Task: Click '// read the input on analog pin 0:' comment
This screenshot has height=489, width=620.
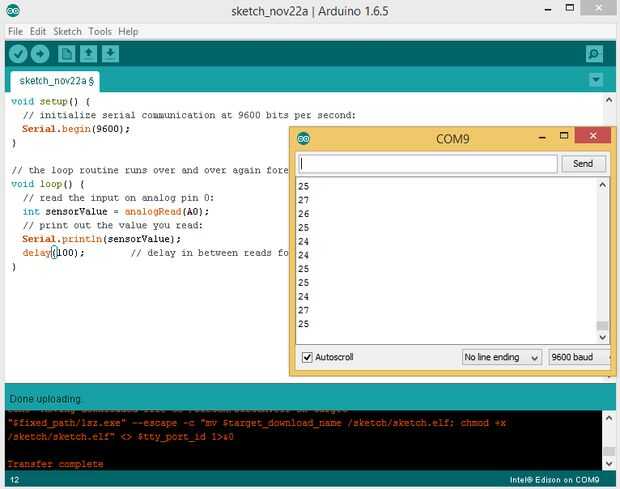Action: [118, 198]
